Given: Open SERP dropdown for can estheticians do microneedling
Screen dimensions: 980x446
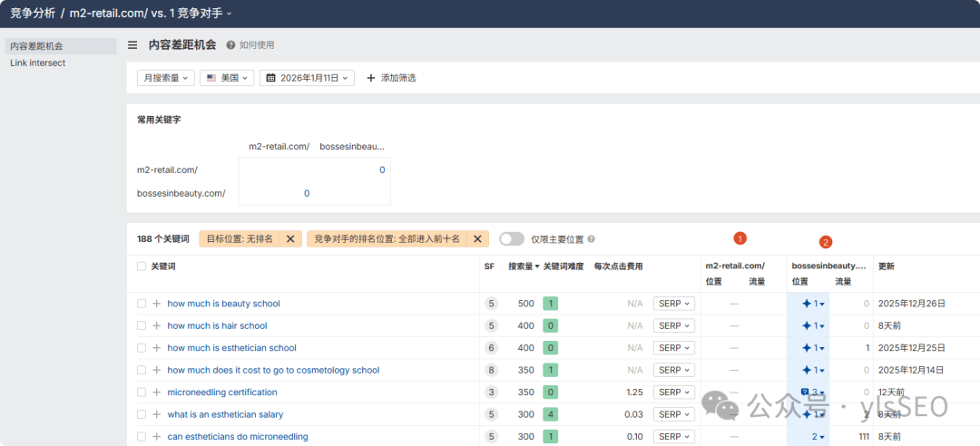Looking at the screenshot, I should [673, 437].
